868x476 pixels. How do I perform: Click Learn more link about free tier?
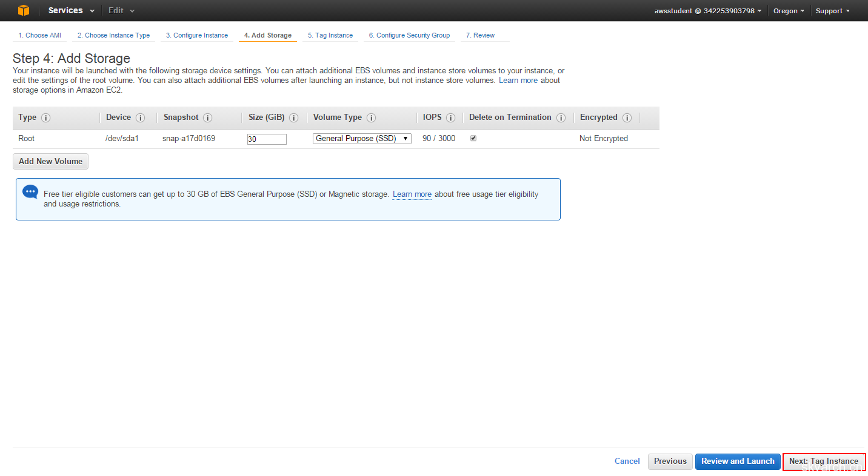tap(412, 194)
